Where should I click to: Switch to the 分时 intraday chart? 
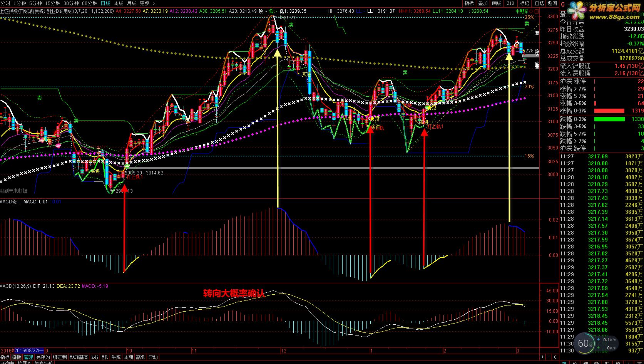tap(5, 3)
